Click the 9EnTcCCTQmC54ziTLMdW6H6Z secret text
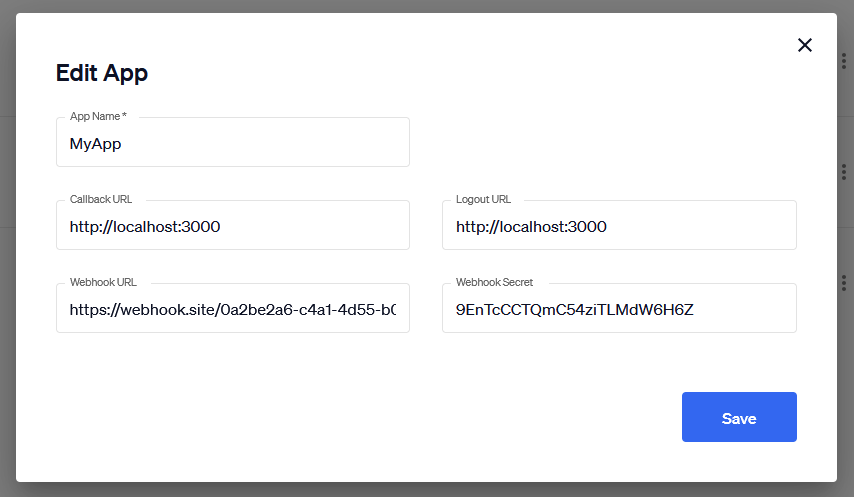This screenshot has width=854, height=497. pos(574,310)
